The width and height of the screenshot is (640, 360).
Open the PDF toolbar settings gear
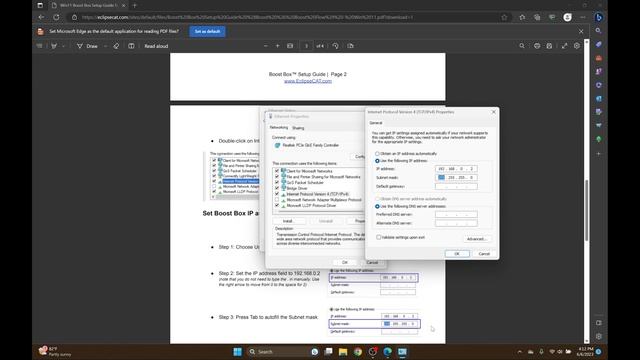(576, 46)
